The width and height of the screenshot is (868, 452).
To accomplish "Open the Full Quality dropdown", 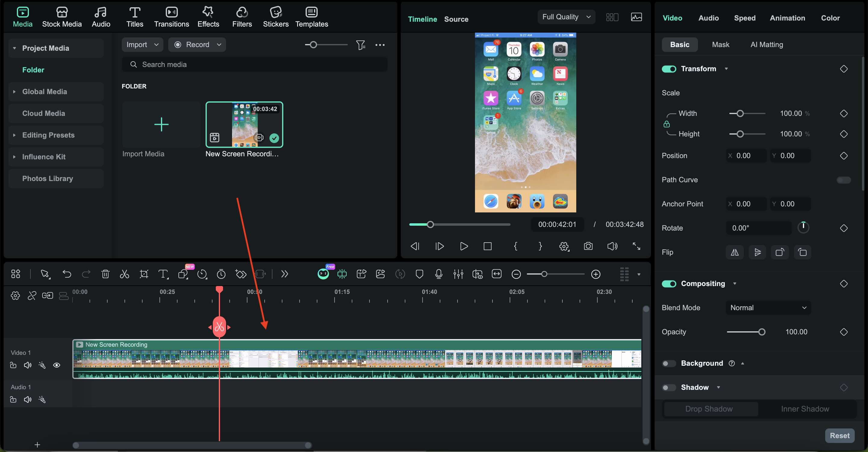I will 566,17.
